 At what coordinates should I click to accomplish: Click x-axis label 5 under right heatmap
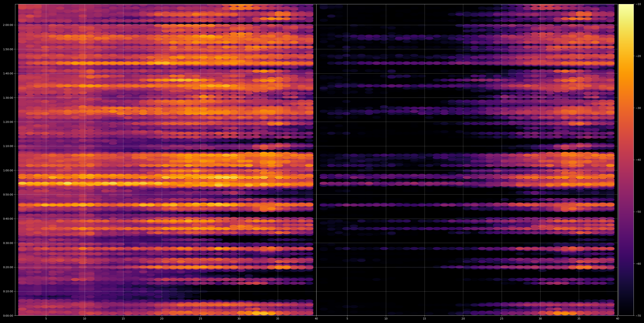coord(347,319)
